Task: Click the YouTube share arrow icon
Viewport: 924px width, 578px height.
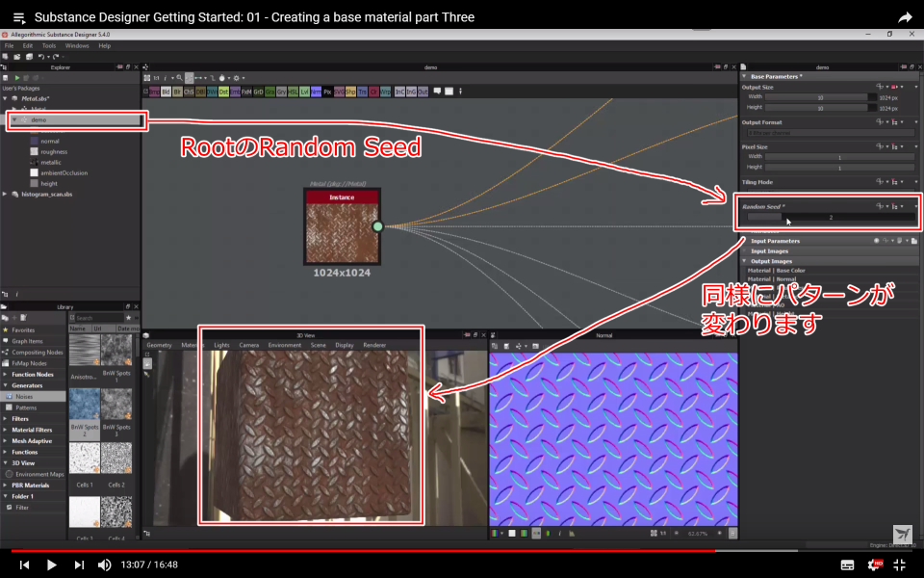Action: (905, 17)
